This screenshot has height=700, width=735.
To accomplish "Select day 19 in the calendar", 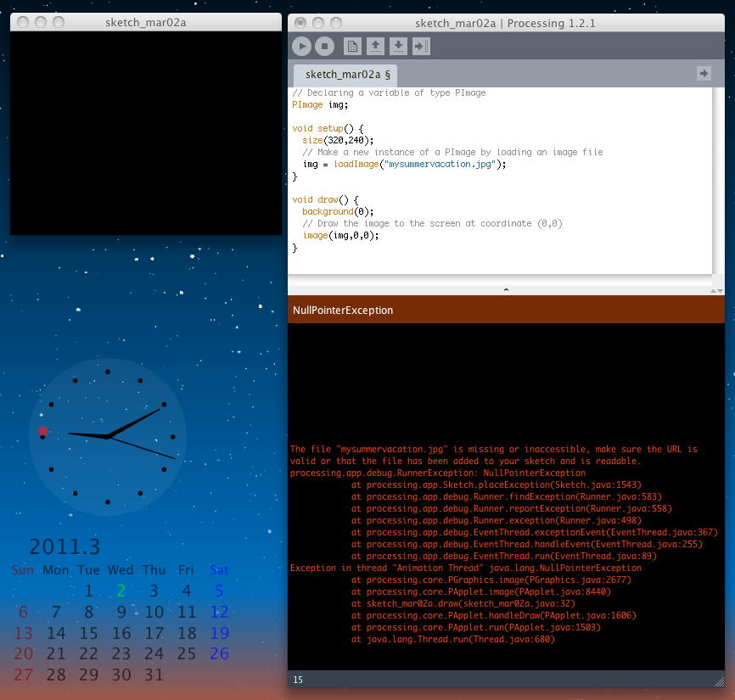I will tap(219, 633).
